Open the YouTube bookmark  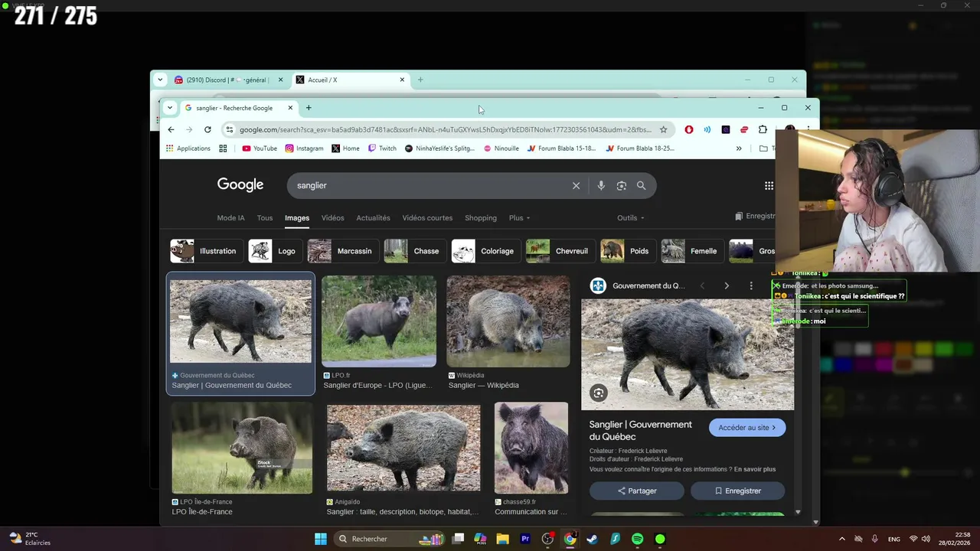pyautogui.click(x=260, y=148)
